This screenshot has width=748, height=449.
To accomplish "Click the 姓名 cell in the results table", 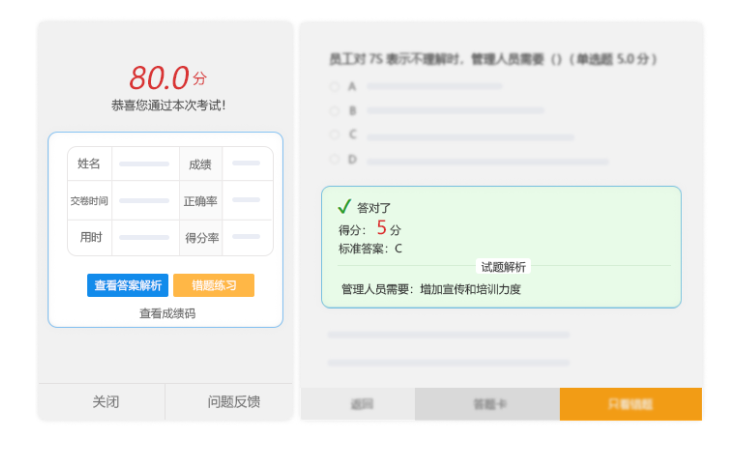I will tap(89, 164).
